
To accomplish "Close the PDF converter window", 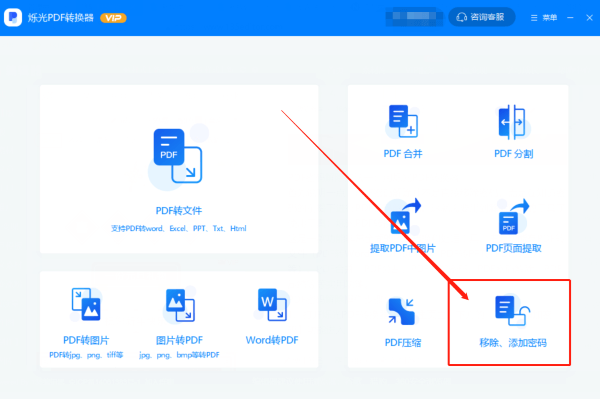I will [589, 18].
